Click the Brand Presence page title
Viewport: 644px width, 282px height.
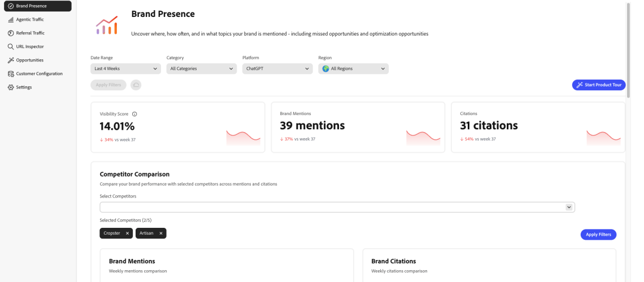tap(163, 14)
